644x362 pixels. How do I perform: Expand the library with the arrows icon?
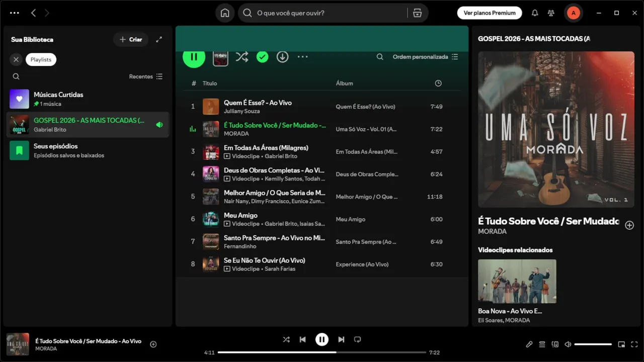[159, 39]
